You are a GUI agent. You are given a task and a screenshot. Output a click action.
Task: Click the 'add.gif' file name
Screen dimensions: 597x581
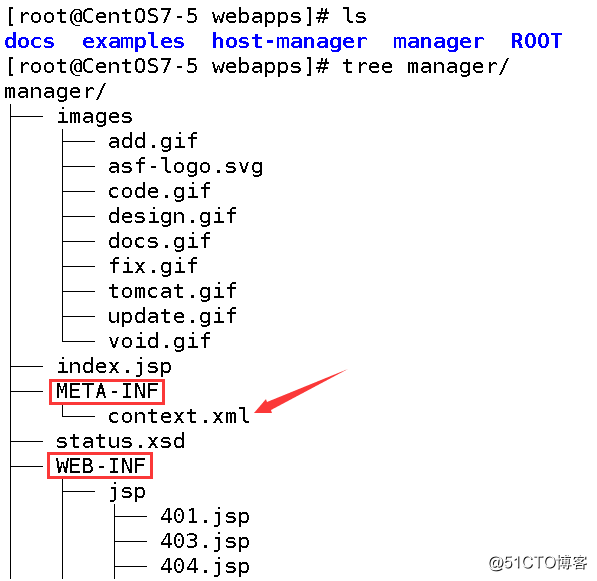[153, 142]
